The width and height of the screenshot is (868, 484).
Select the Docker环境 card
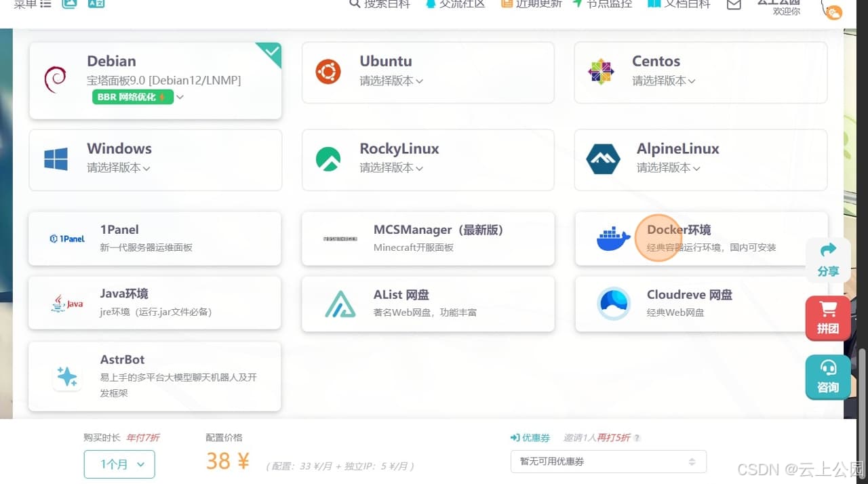(701, 239)
